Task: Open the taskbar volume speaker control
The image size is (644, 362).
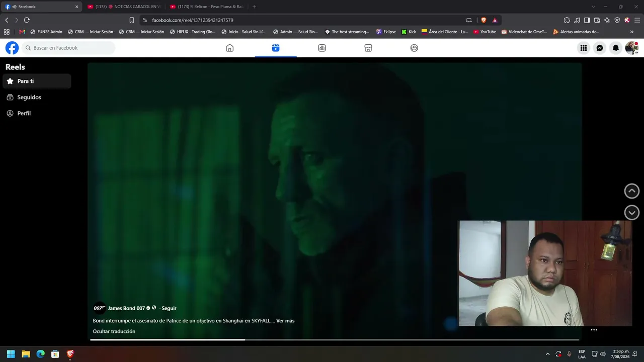Action: [603, 354]
